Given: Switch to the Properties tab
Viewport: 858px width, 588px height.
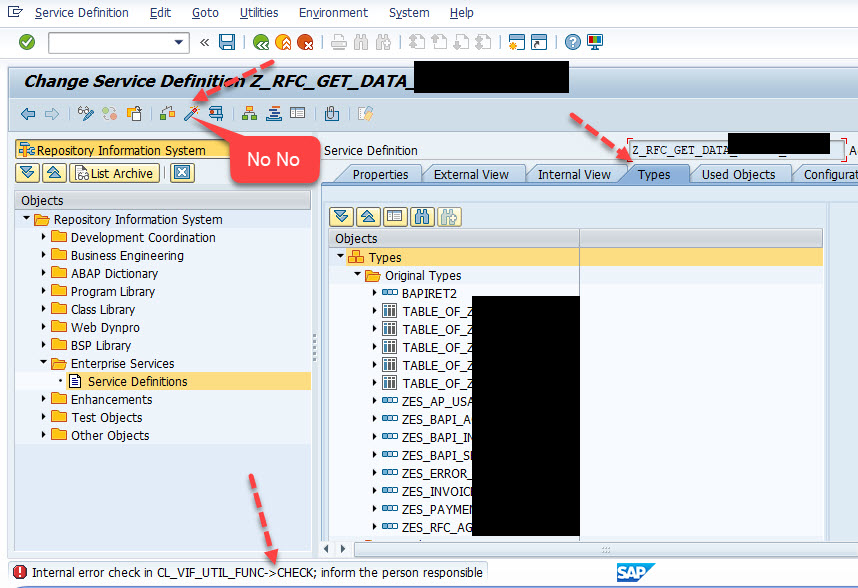Looking at the screenshot, I should pos(380,174).
